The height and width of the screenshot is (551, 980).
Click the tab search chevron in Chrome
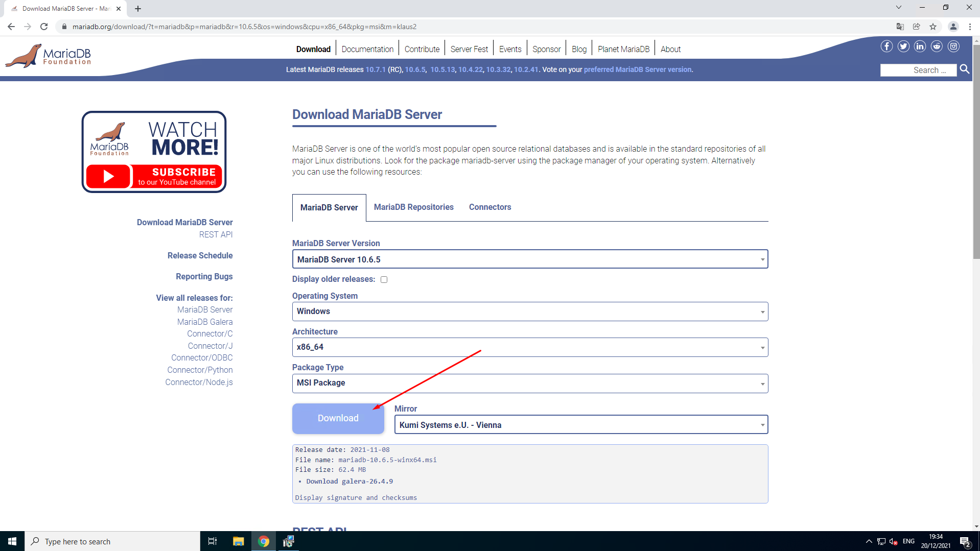coord(898,8)
